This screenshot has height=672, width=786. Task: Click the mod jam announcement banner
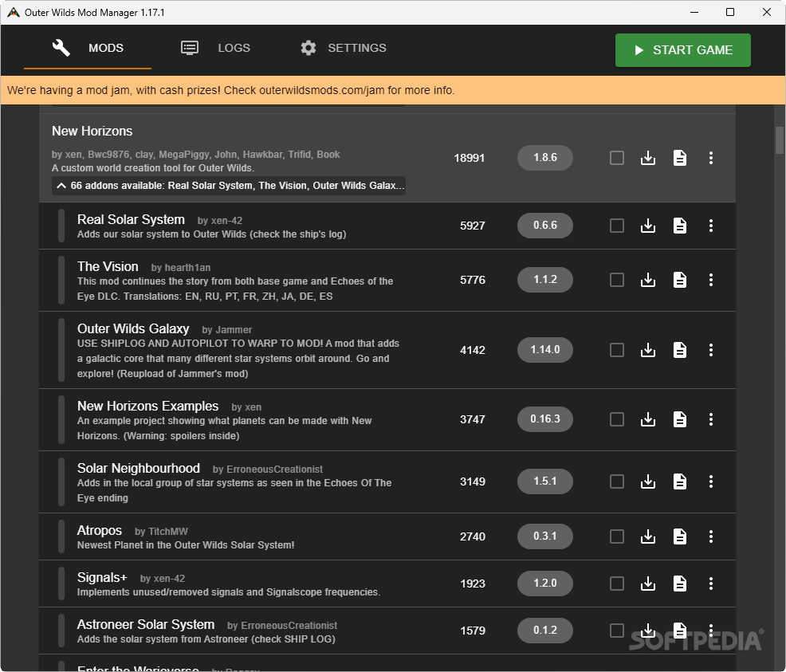(393, 90)
